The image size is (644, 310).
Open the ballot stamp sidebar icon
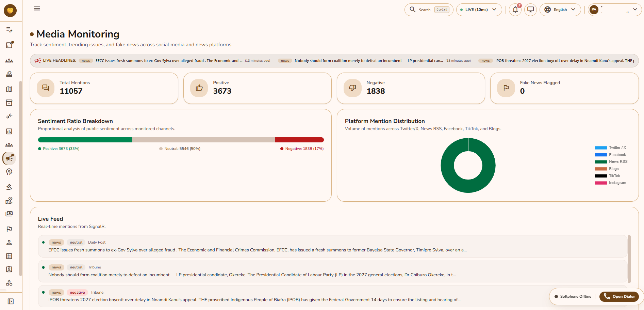9,74
